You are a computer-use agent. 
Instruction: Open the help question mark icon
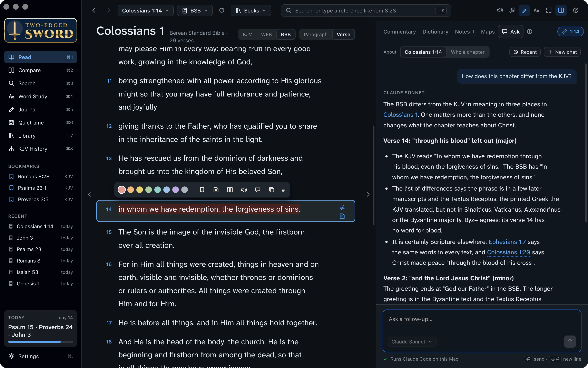(576, 10)
